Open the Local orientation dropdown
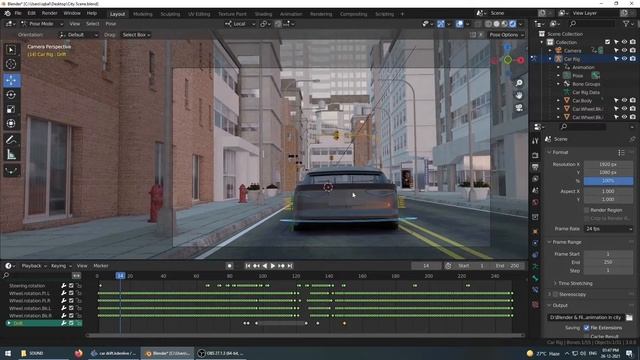The height and width of the screenshot is (360, 640). (240, 24)
